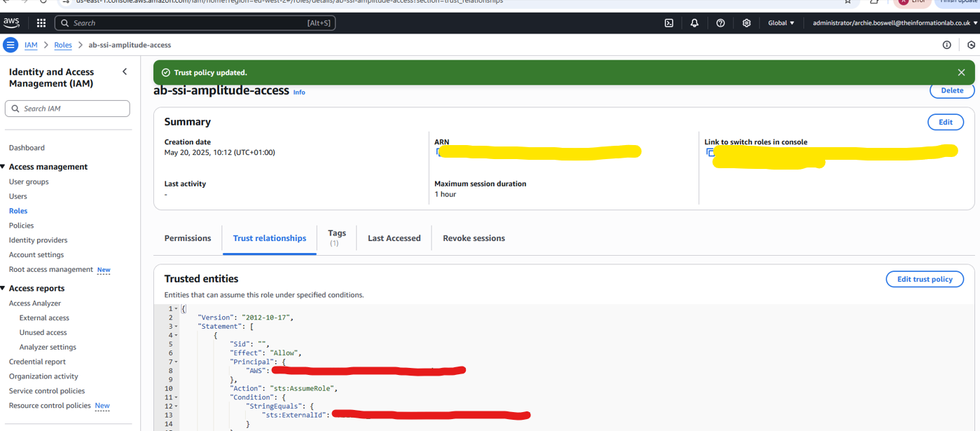980x431 pixels.
Task: Go to IAM via the breadcrumb
Action: [31, 45]
